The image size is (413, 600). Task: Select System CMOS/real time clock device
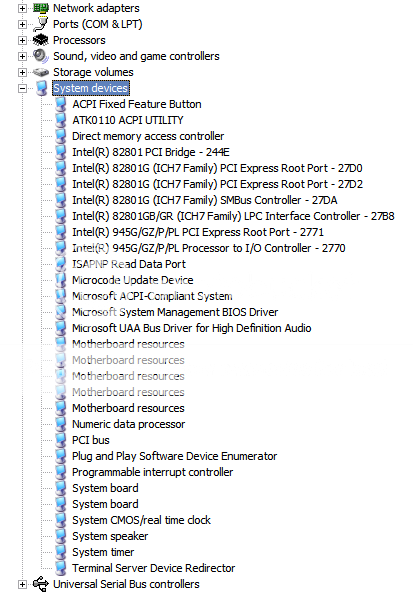click(141, 520)
